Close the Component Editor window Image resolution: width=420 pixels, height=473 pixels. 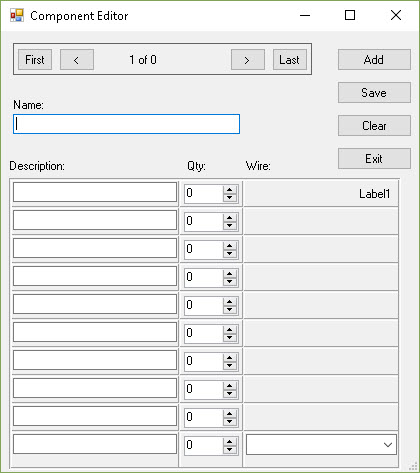(396, 15)
